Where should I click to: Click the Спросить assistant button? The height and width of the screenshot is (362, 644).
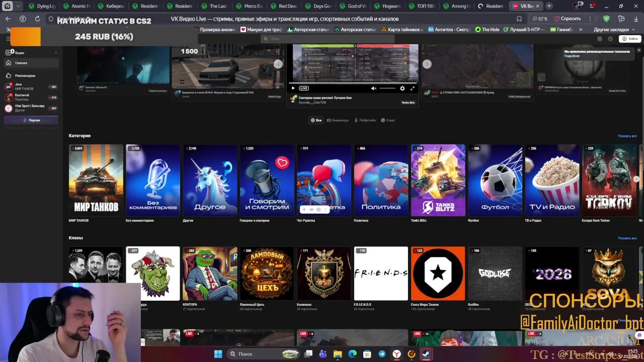[568, 19]
